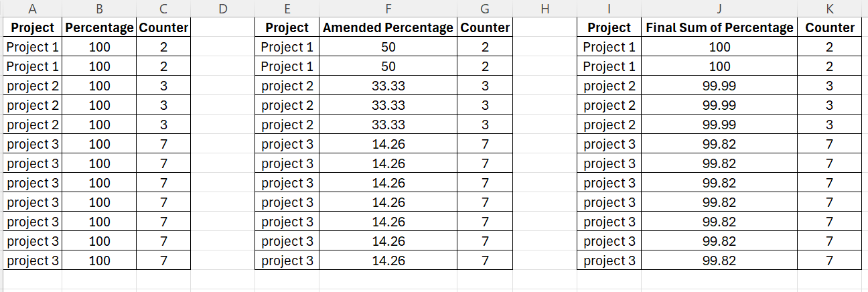This screenshot has height=292, width=868.
Task: Click the first 99.99 cell in column J
Action: pyautogui.click(x=719, y=86)
